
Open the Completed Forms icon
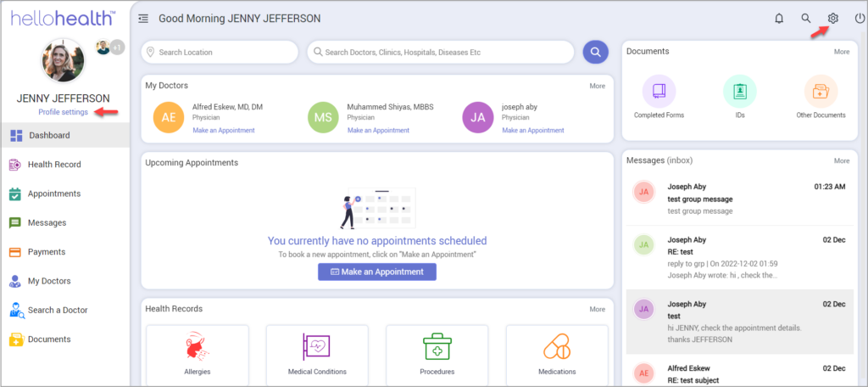coord(659,91)
